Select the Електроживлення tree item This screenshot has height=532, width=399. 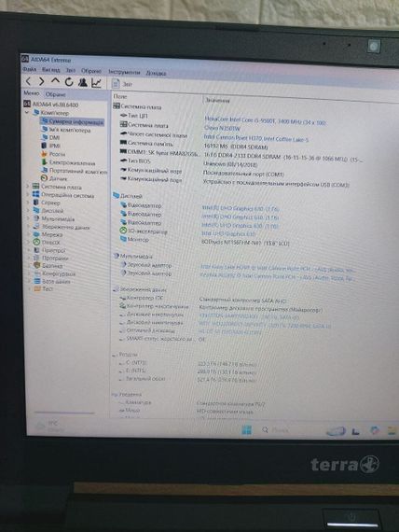pos(68,162)
